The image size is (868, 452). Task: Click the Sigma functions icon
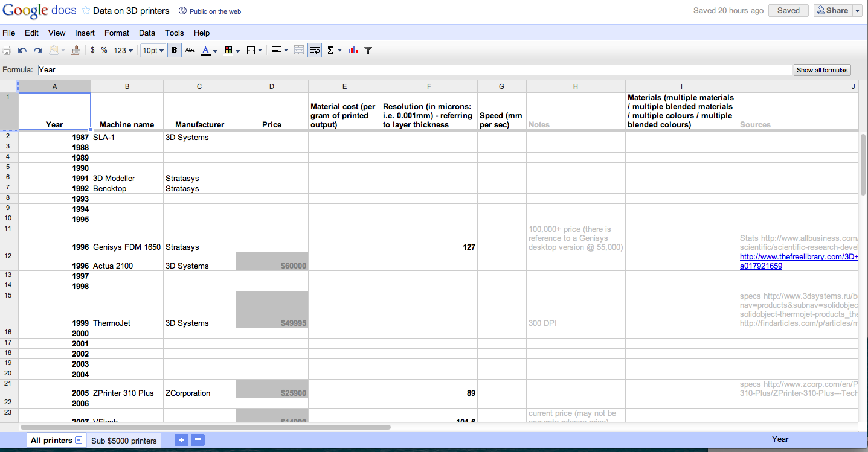(330, 51)
